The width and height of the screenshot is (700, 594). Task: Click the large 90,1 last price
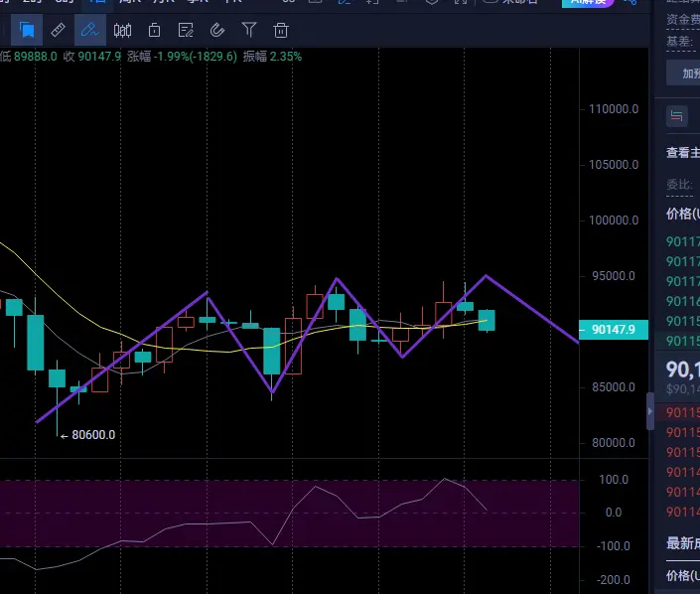(683, 369)
